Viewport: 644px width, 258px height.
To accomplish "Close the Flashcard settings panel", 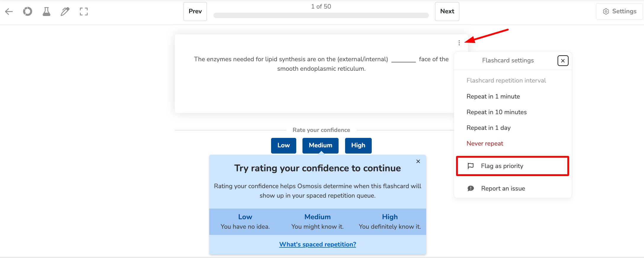I will [x=563, y=61].
